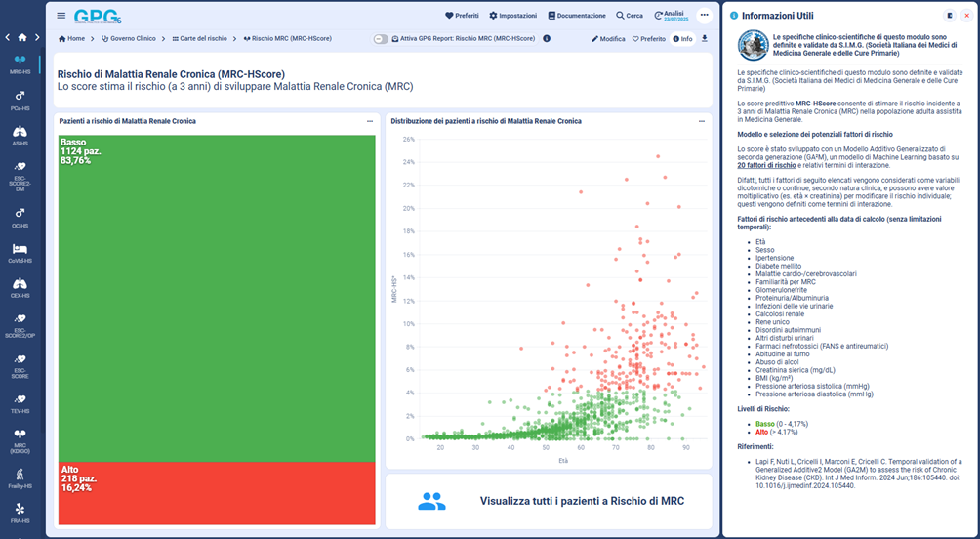The width and height of the screenshot is (980, 539).
Task: Toggle Preferito heart for this page
Action: click(x=648, y=39)
